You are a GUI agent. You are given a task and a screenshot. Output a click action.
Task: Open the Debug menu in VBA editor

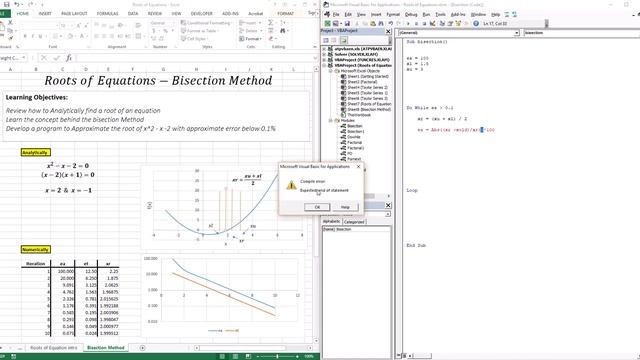(x=411, y=14)
